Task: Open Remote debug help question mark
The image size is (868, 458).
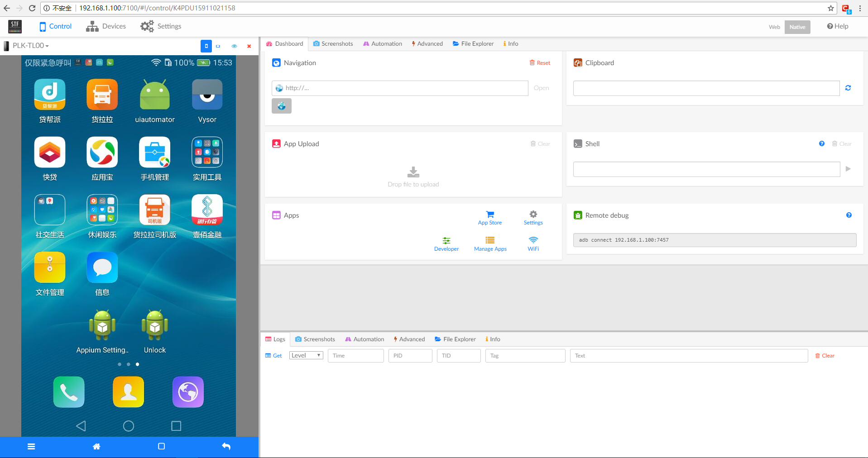Action: coord(849,215)
